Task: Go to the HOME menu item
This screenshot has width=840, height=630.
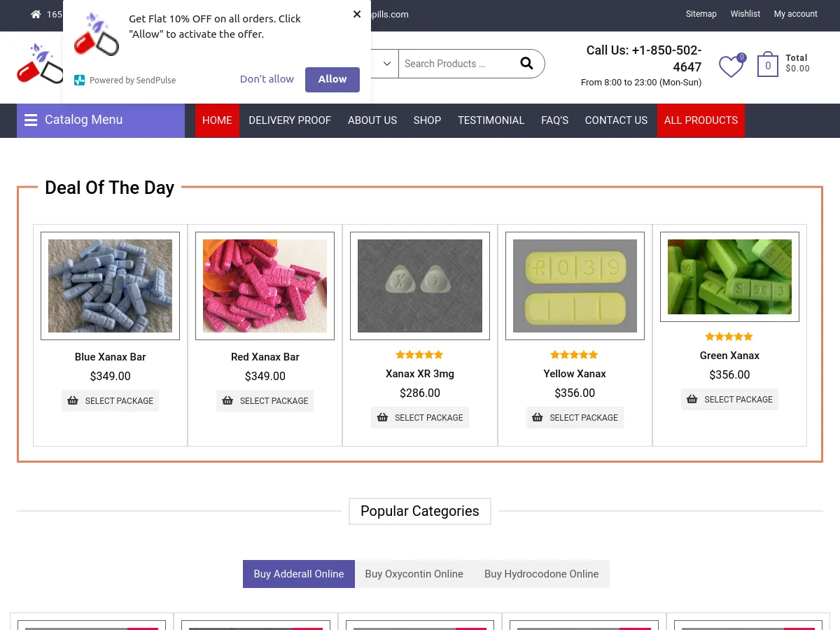Action: (x=217, y=120)
